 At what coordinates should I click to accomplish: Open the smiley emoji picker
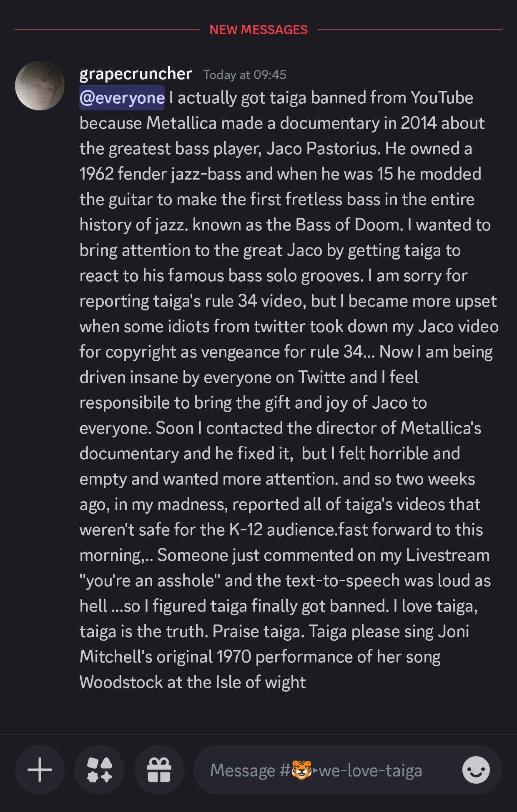(476, 770)
